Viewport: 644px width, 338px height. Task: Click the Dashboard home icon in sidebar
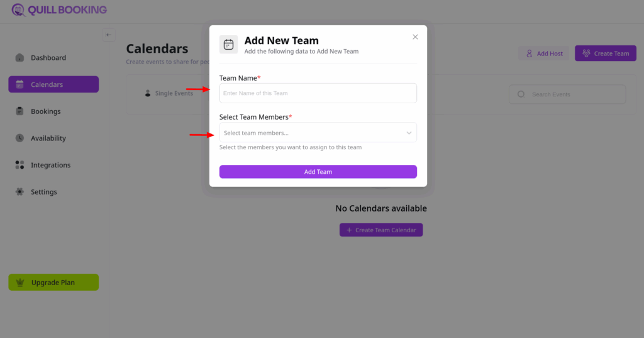pyautogui.click(x=19, y=58)
